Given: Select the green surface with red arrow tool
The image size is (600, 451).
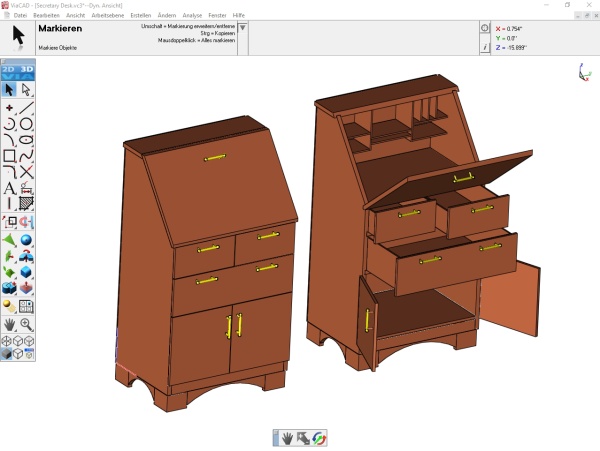Looking at the screenshot, I should [10, 256].
